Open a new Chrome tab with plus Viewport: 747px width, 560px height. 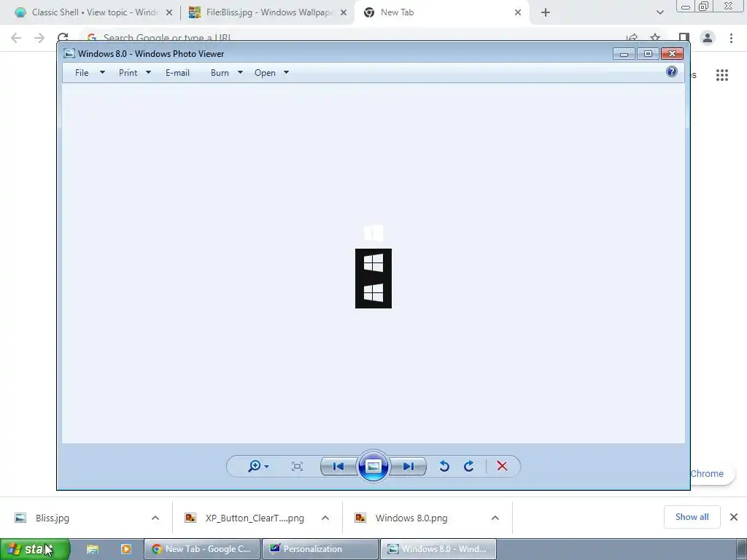546,13
